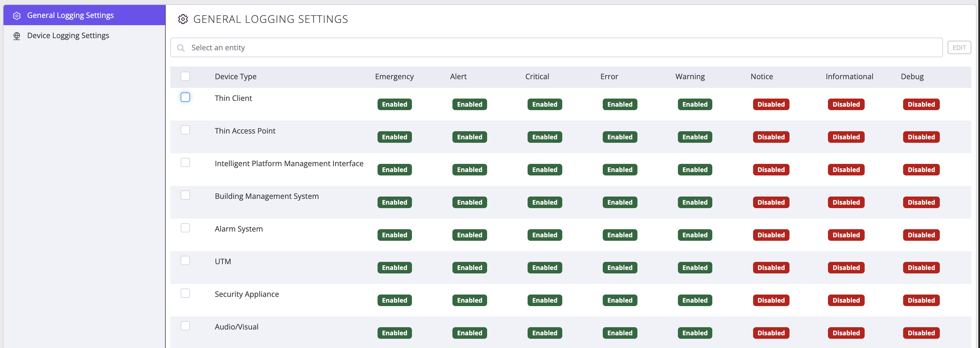980x348 pixels.
Task: Click the globe icon beside Device Logging Settings
Action: tap(17, 36)
